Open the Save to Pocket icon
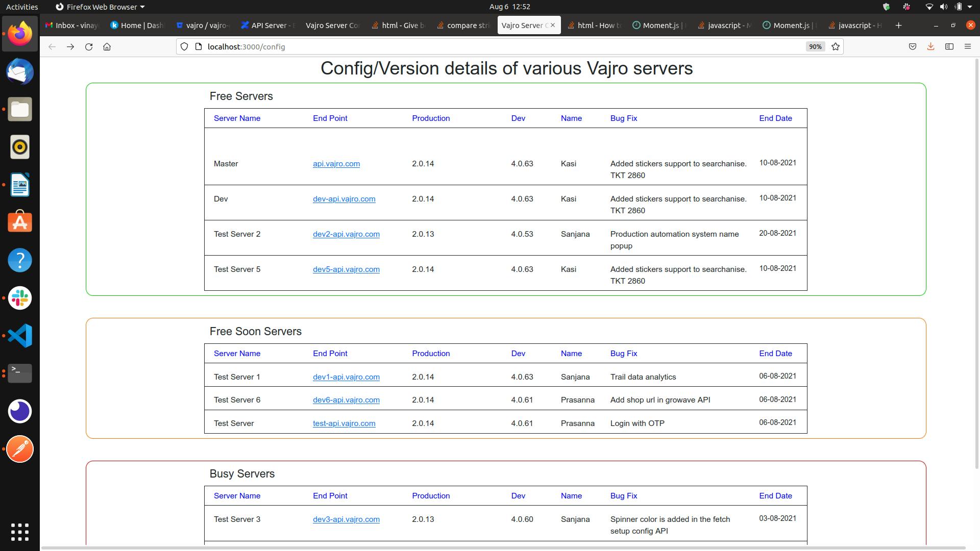Viewport: 980px width, 551px height. tap(912, 46)
